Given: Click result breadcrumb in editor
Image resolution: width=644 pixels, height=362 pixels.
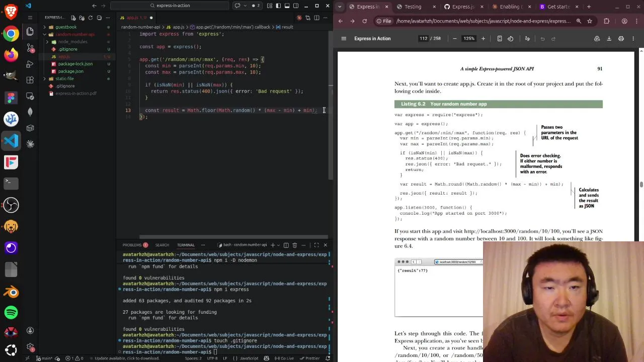Looking at the screenshot, I should 285,27.
